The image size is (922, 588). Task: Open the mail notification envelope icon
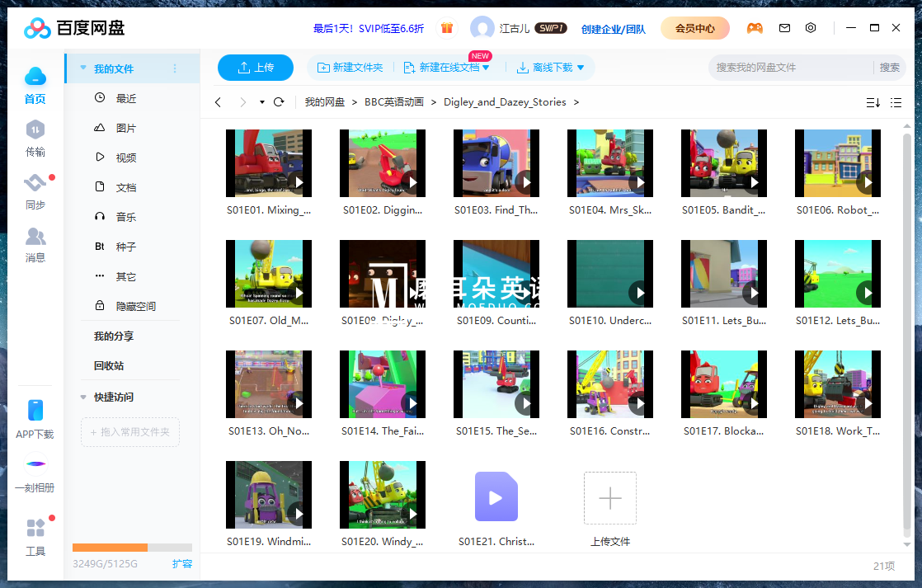[x=784, y=28]
